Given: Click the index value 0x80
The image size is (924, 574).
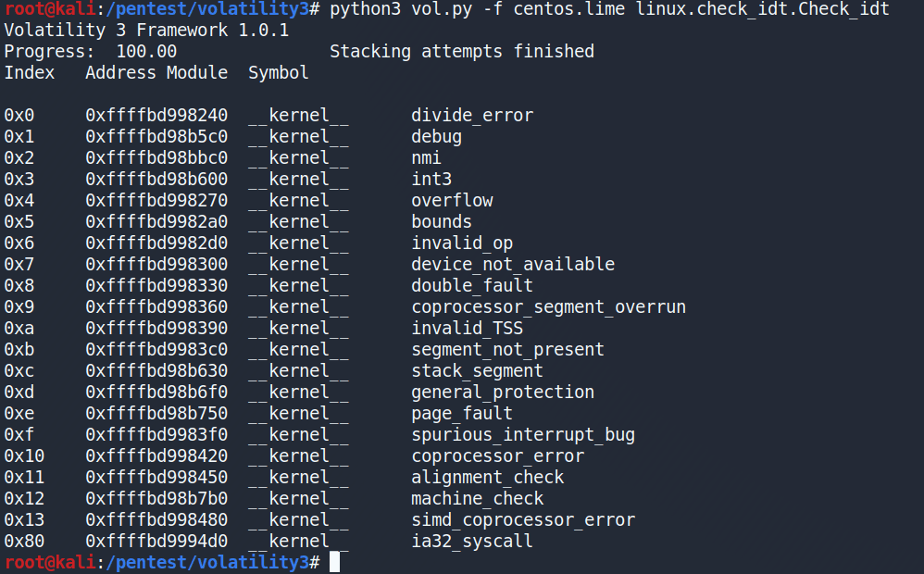Looking at the screenshot, I should 24,542.
